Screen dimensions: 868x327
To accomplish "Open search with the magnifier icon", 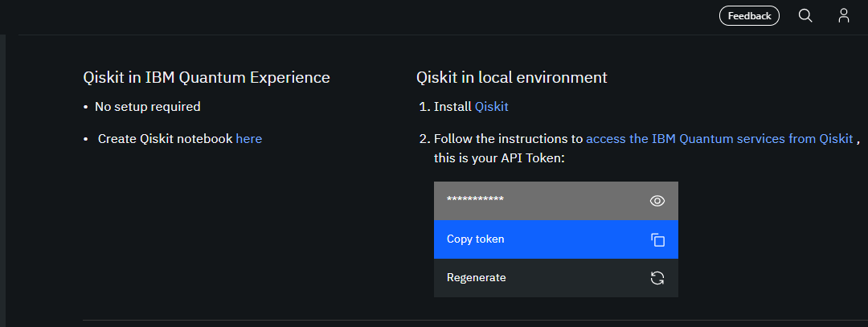I will click(805, 15).
